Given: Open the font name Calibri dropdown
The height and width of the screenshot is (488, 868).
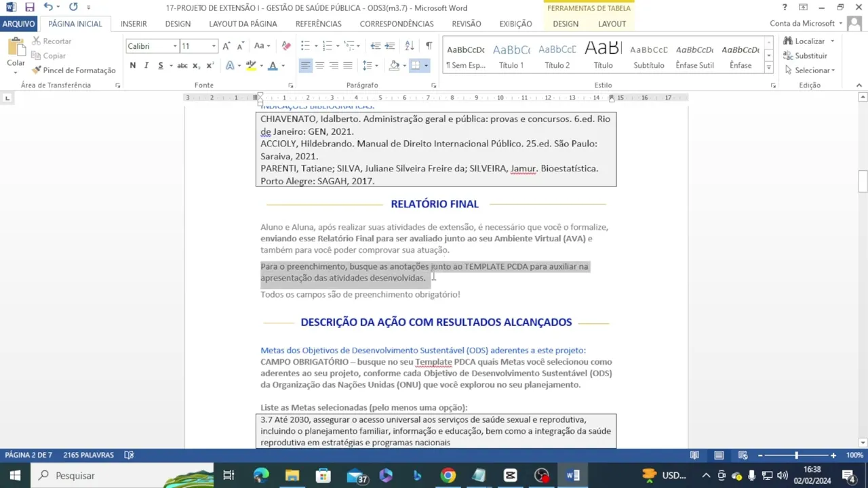Looking at the screenshot, I should tap(175, 46).
